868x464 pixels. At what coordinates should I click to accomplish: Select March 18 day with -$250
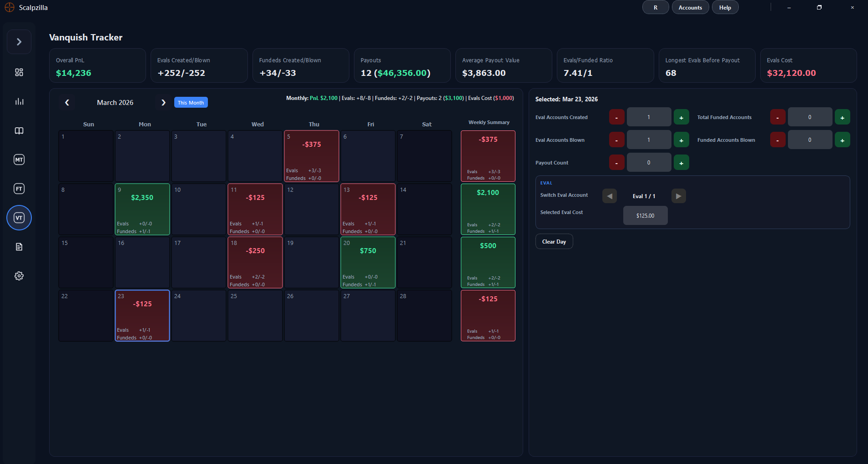pos(255,263)
